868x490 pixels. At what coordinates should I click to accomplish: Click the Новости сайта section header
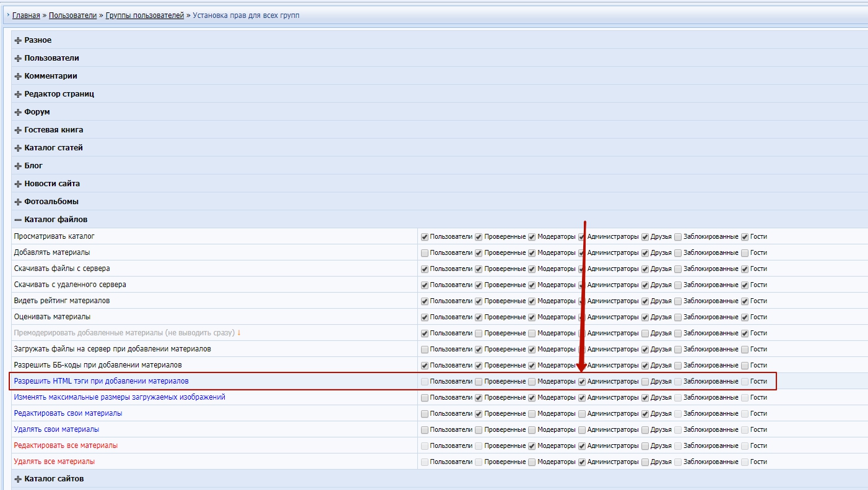(52, 184)
